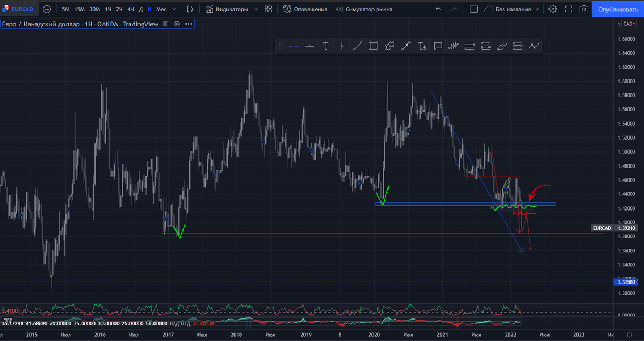Screen dimensions: 644x341
Task: Open the candlestick chart style selector
Action: 190,9
